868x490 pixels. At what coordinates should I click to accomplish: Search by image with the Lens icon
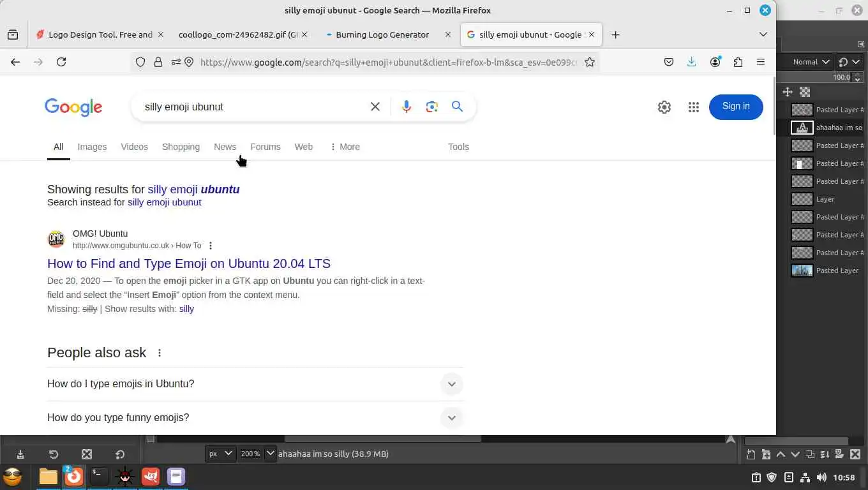click(x=432, y=107)
